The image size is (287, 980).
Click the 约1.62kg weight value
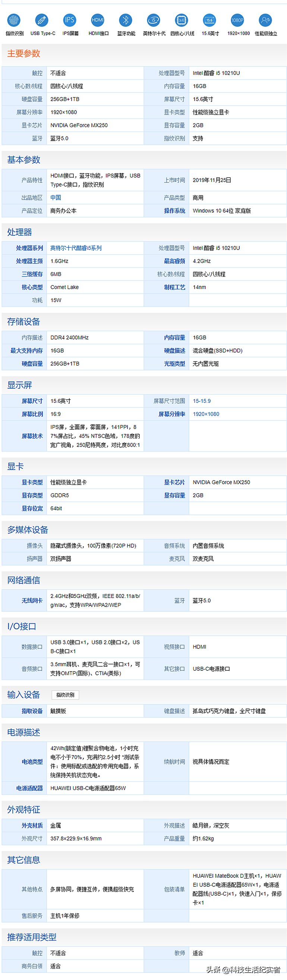(204, 839)
